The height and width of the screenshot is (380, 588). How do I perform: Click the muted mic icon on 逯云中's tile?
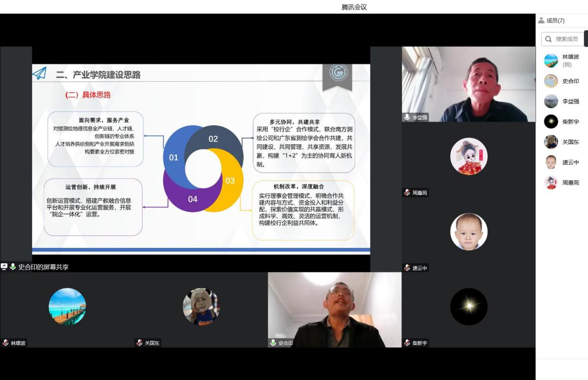(x=407, y=268)
